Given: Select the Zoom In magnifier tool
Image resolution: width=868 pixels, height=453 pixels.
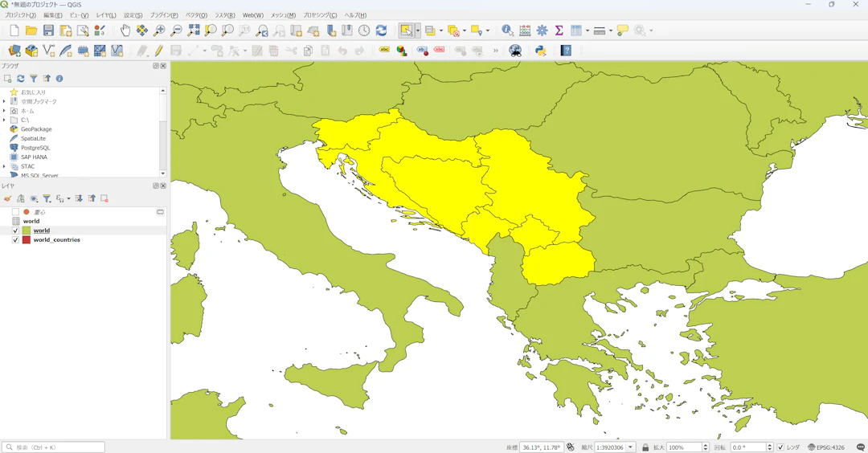Looking at the screenshot, I should click(159, 31).
